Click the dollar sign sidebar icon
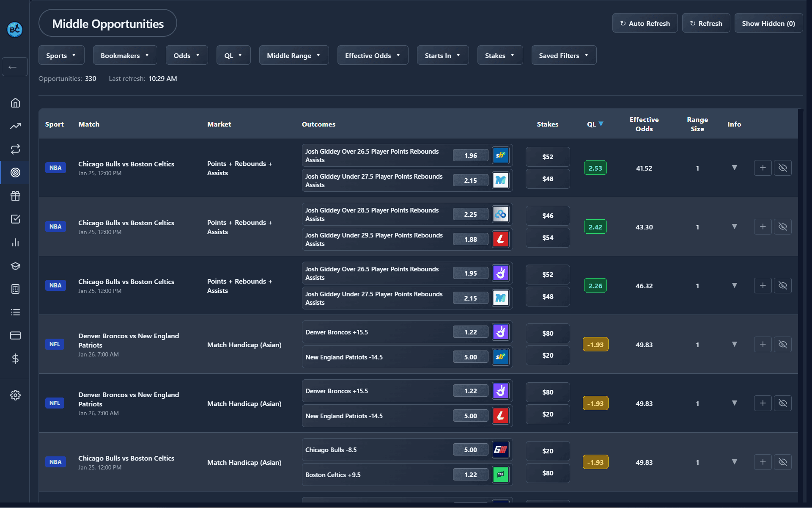 [x=15, y=359]
